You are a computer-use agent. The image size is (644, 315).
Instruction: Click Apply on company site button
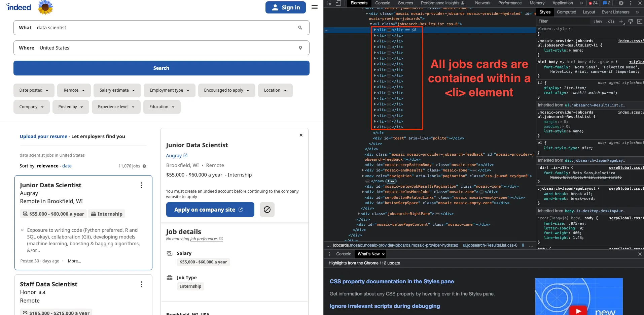point(210,210)
